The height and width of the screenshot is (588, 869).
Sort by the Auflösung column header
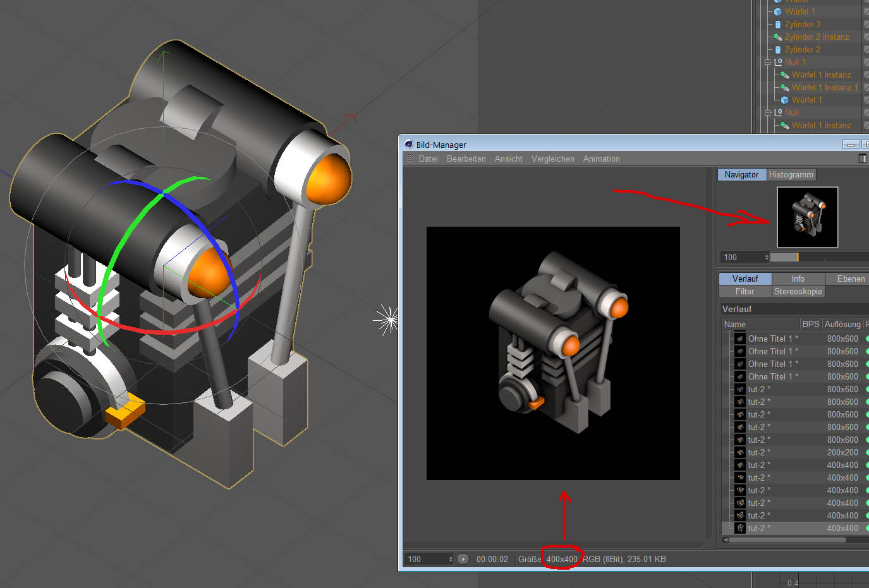(842, 324)
